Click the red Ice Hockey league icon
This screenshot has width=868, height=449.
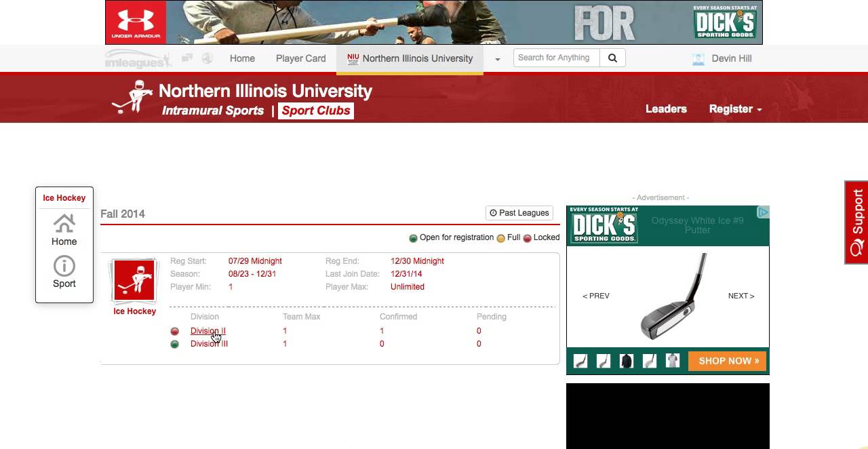tap(134, 279)
